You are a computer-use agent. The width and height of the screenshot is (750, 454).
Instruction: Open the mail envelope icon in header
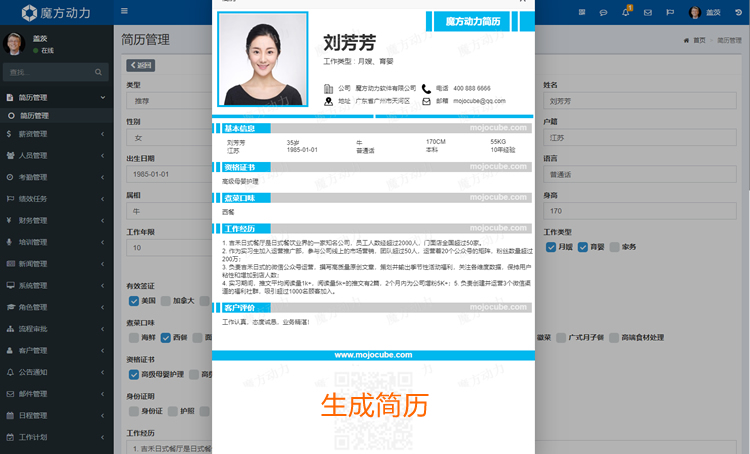point(648,12)
